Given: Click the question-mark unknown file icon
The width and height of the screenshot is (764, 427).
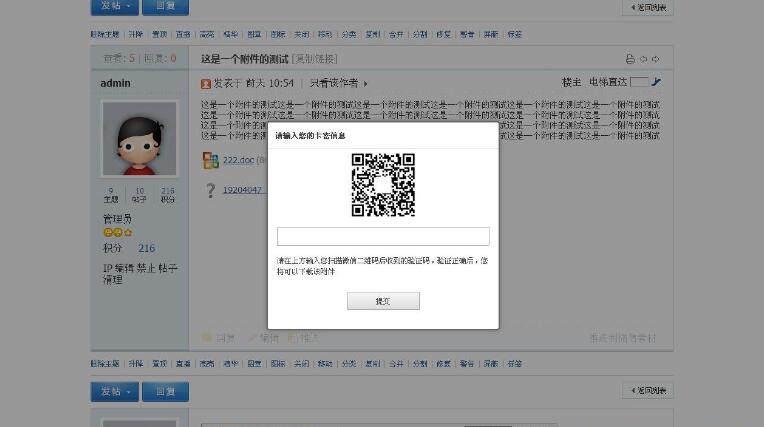Looking at the screenshot, I should (210, 190).
